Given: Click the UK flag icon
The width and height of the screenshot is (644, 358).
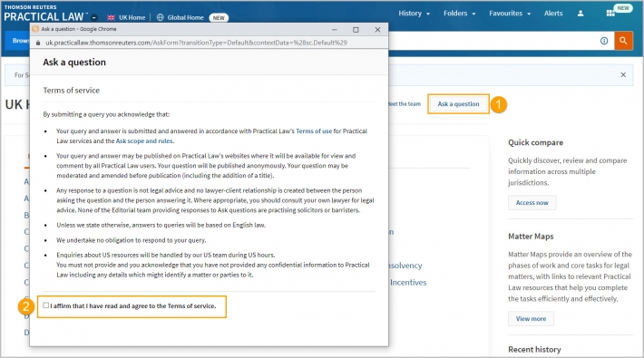Looking at the screenshot, I should pyautogui.click(x=111, y=17).
